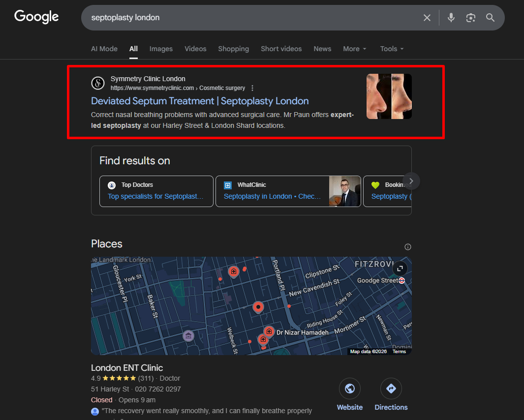Click the Website globe button

coord(350,389)
